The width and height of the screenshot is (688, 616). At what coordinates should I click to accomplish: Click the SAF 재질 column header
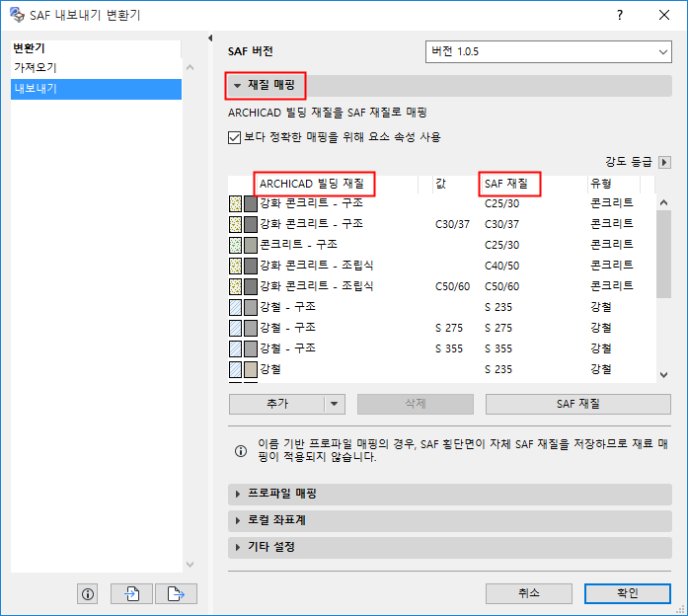pos(506,184)
